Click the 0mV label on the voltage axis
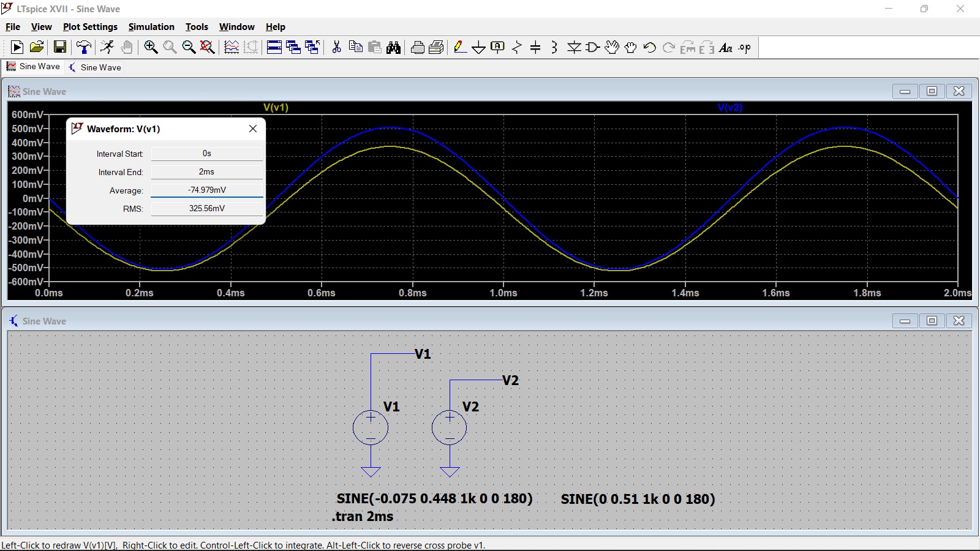Viewport: 980px width, 551px height. point(33,198)
